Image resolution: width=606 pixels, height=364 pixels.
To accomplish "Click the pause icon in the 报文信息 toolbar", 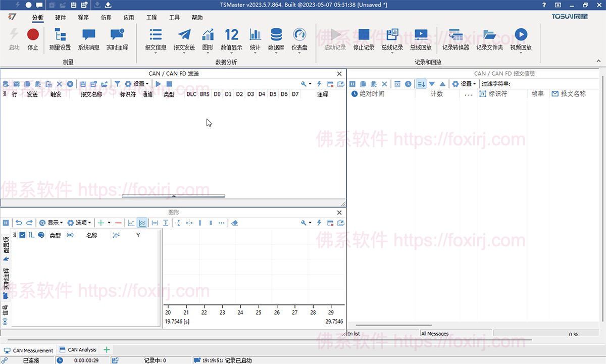I will (x=352, y=84).
